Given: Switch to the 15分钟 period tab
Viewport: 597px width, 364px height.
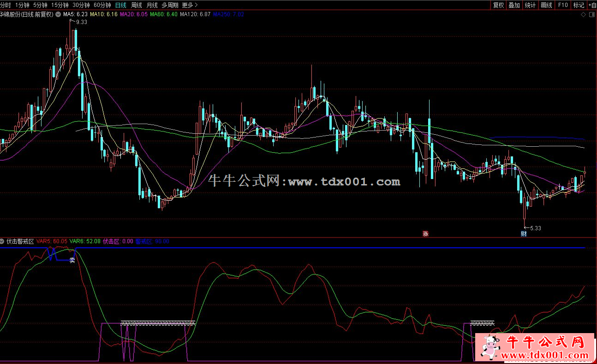Looking at the screenshot, I should [x=60, y=5].
